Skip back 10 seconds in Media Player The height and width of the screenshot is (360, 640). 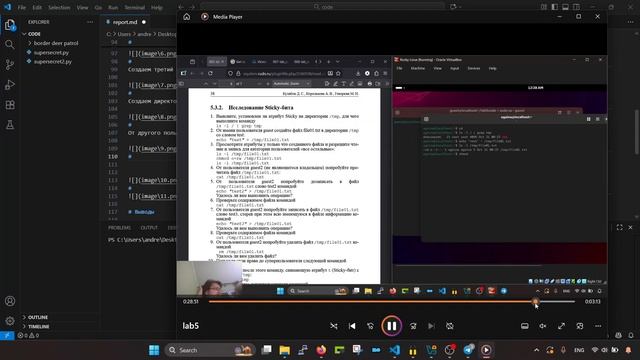click(370, 326)
